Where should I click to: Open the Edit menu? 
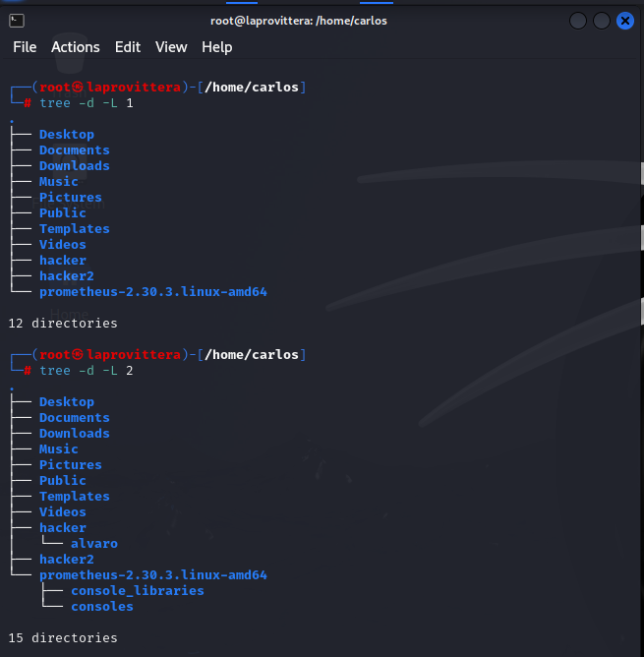click(128, 47)
